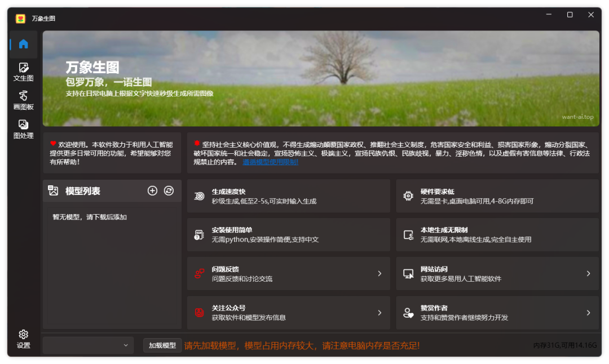Click the 生成速度快 speed icon
609x364 pixels.
point(199,196)
